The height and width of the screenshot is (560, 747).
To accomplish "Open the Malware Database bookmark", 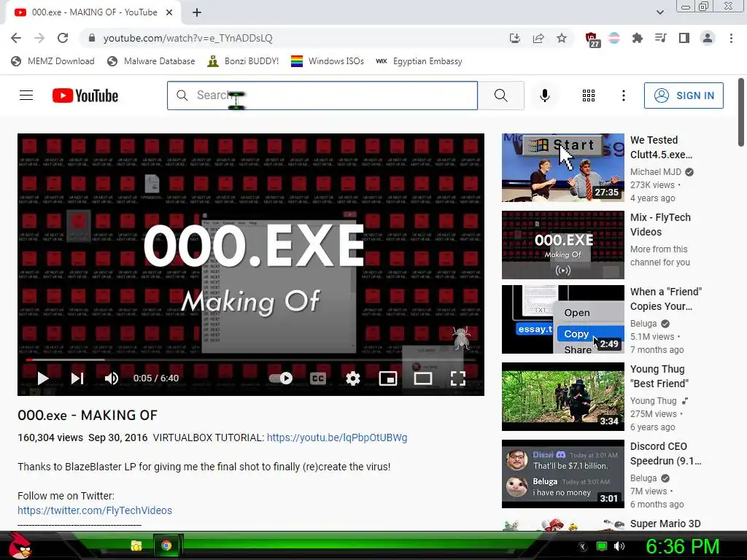I will [152, 61].
